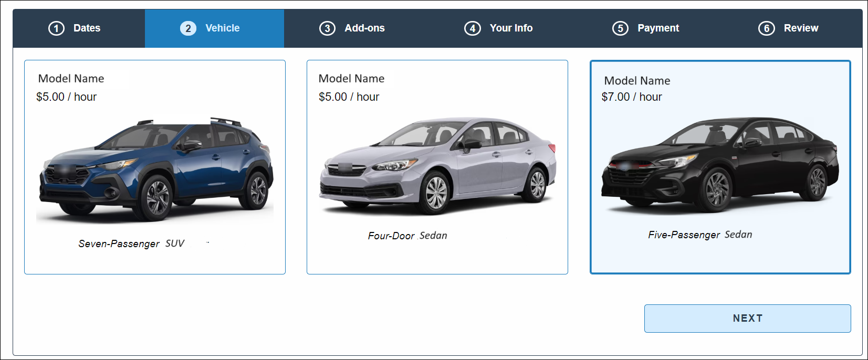868x360 pixels.
Task: Click the Four-Door Sedan caption
Action: [x=407, y=236]
